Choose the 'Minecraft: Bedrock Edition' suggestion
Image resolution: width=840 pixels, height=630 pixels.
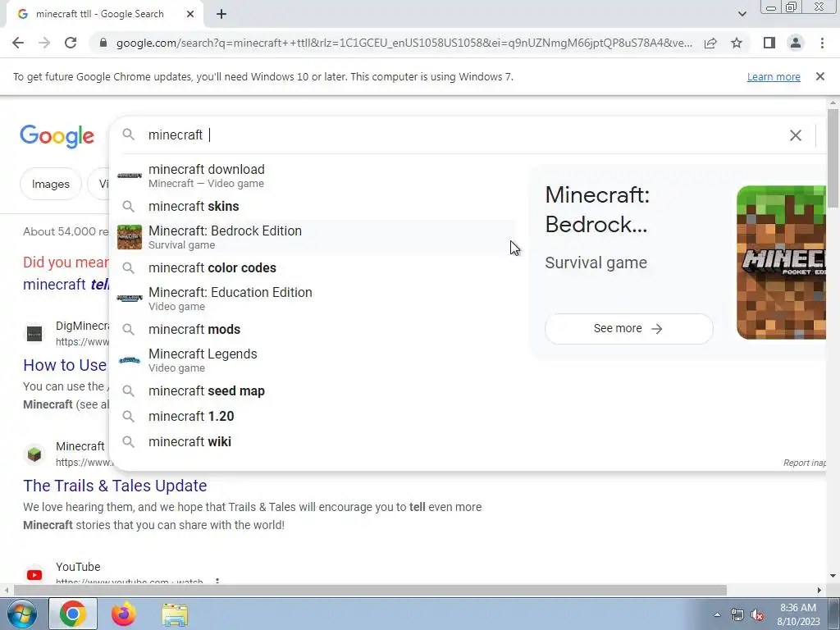click(x=313, y=237)
